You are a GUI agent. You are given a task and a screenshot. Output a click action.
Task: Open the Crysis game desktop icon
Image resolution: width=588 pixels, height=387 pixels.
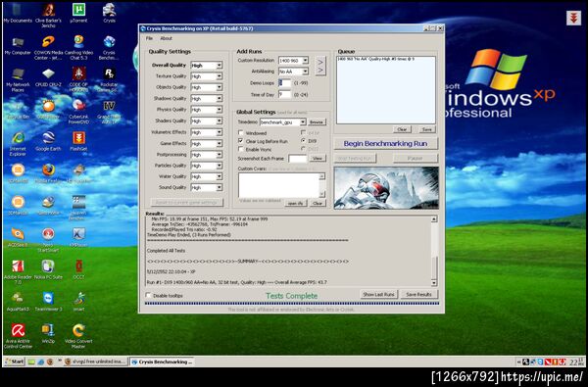tap(109, 13)
